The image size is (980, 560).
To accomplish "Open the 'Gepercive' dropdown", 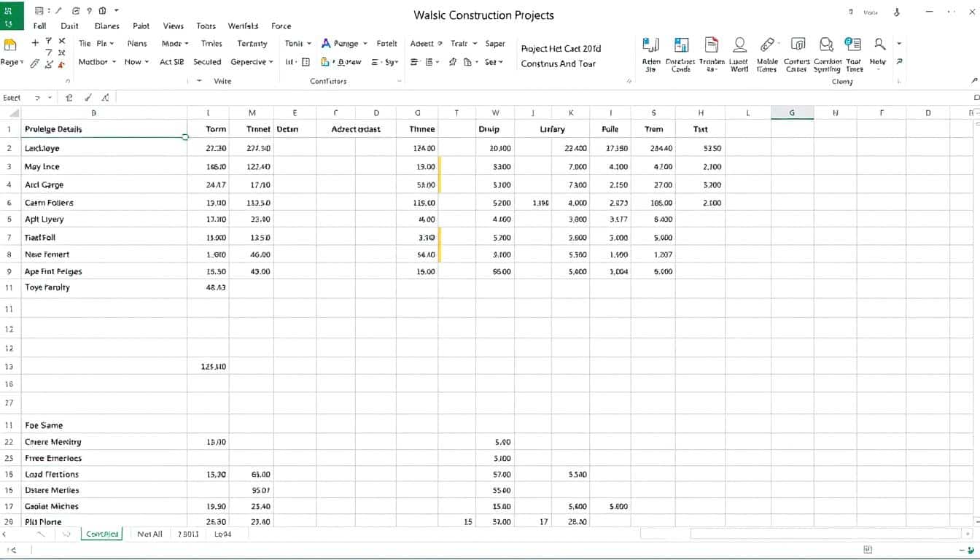I will pyautogui.click(x=252, y=62).
